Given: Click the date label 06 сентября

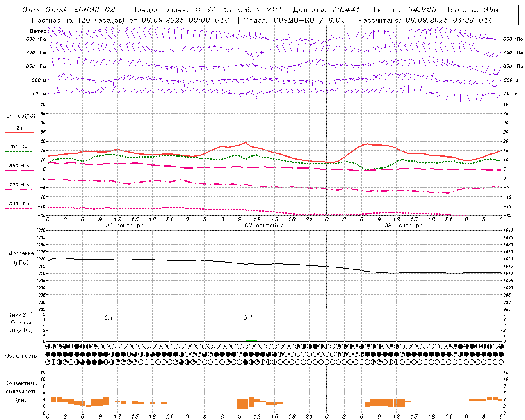Looking at the screenshot, I should pos(125,226).
